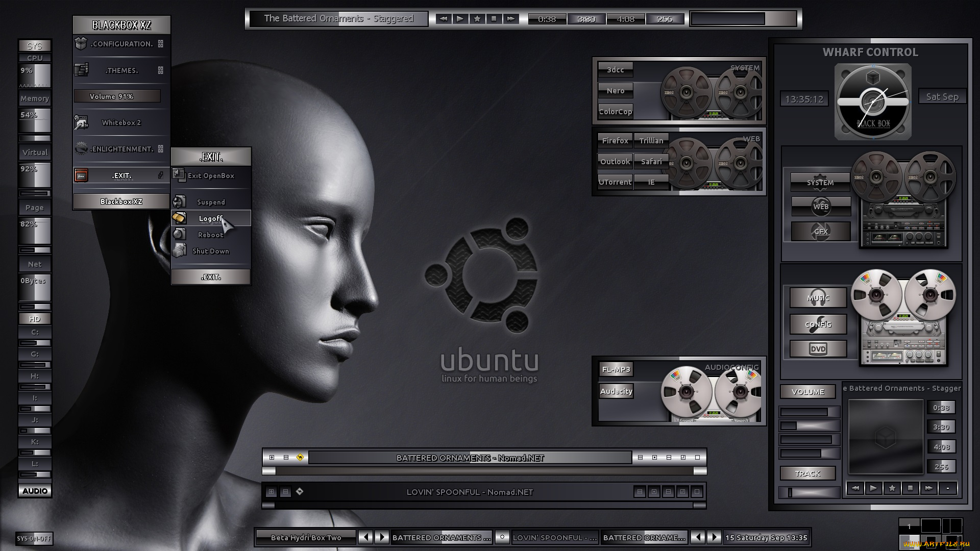This screenshot has height=551, width=980.
Task: Choose Exit OpenBox menu entry
Action: (210, 176)
